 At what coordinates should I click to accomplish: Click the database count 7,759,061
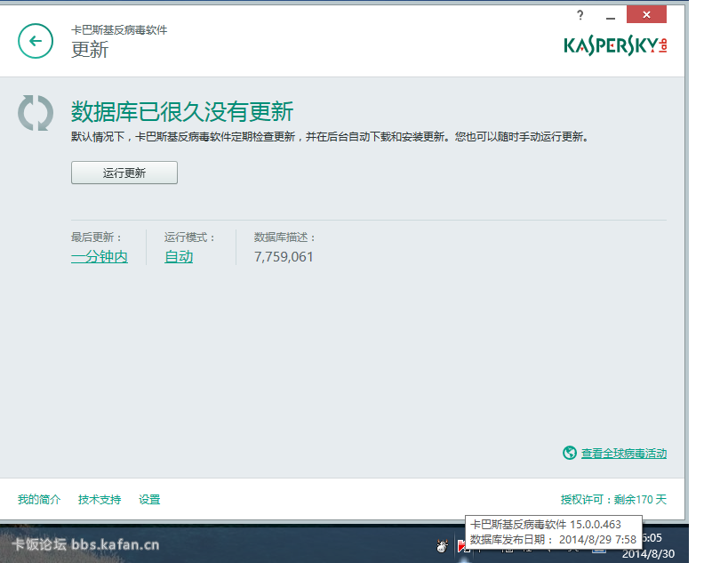click(x=284, y=257)
